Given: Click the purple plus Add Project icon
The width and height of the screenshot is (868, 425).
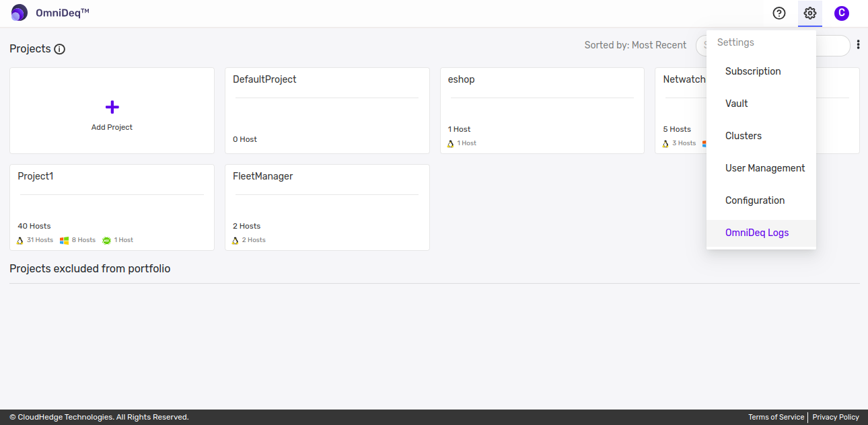Looking at the screenshot, I should [112, 107].
